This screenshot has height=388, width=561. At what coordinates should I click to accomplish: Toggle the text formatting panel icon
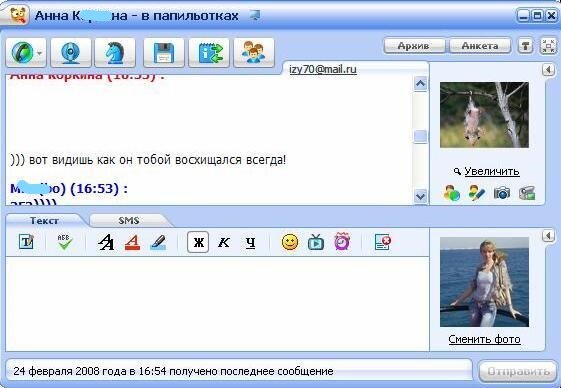coord(26,242)
